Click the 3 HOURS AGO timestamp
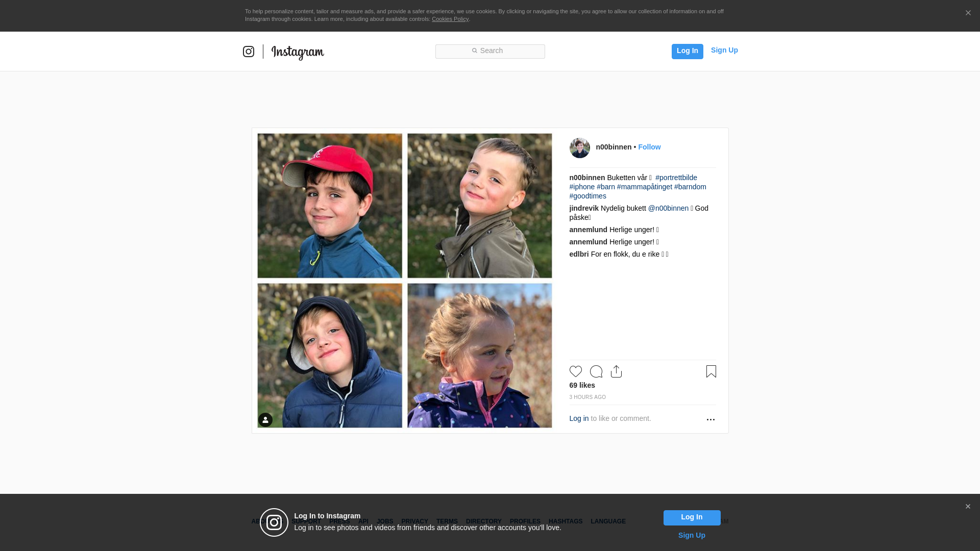Image resolution: width=980 pixels, height=551 pixels. point(587,397)
